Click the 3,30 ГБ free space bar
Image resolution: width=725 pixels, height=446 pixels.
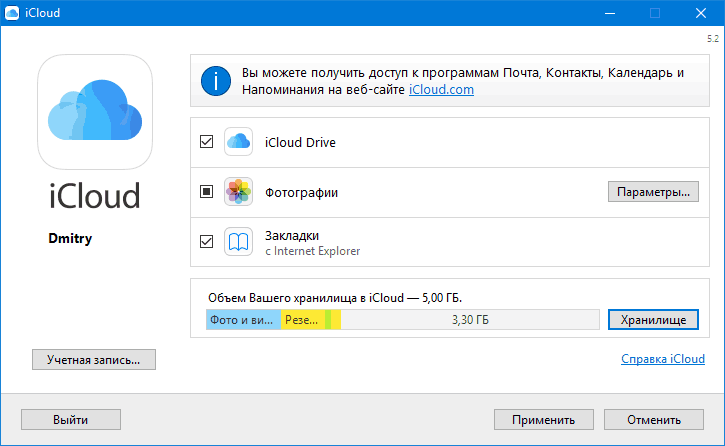(x=470, y=320)
